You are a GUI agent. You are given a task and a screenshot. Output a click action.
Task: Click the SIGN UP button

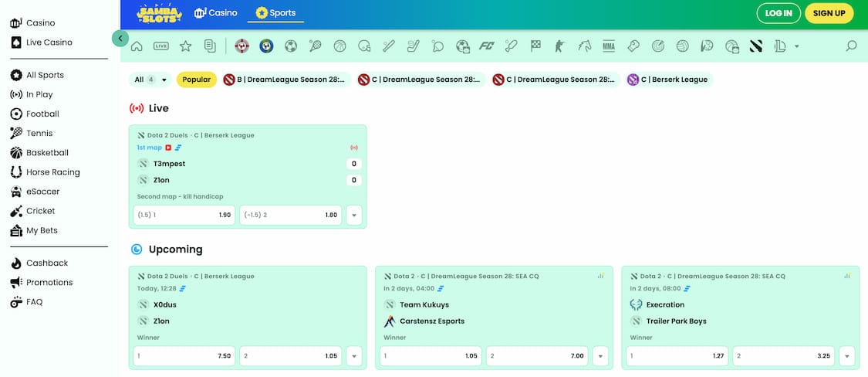[x=829, y=13]
